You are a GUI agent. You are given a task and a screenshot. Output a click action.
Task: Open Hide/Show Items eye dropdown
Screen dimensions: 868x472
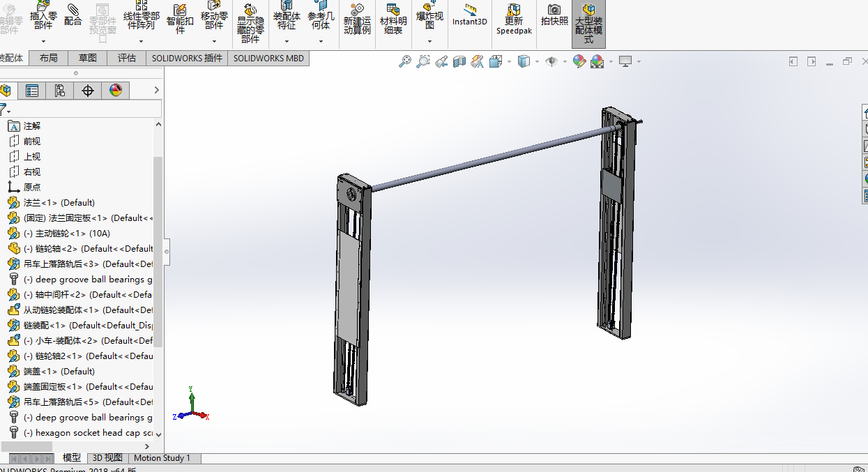click(564, 62)
